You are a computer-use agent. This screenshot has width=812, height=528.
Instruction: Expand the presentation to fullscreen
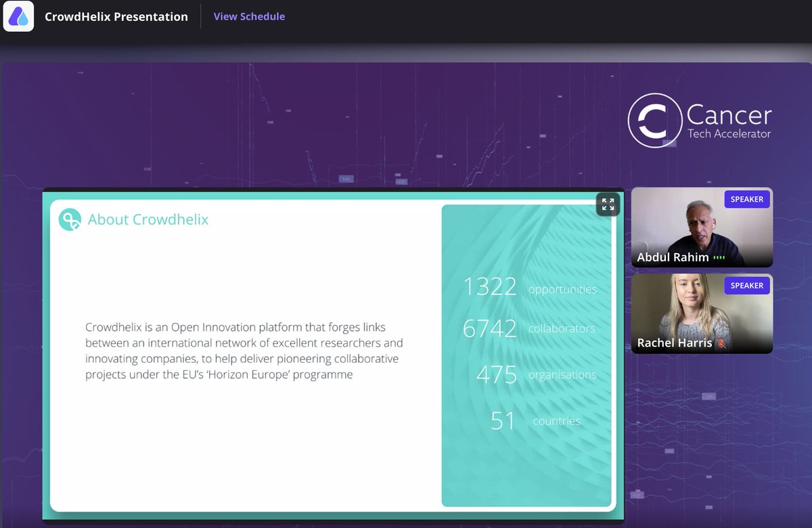[608, 204]
